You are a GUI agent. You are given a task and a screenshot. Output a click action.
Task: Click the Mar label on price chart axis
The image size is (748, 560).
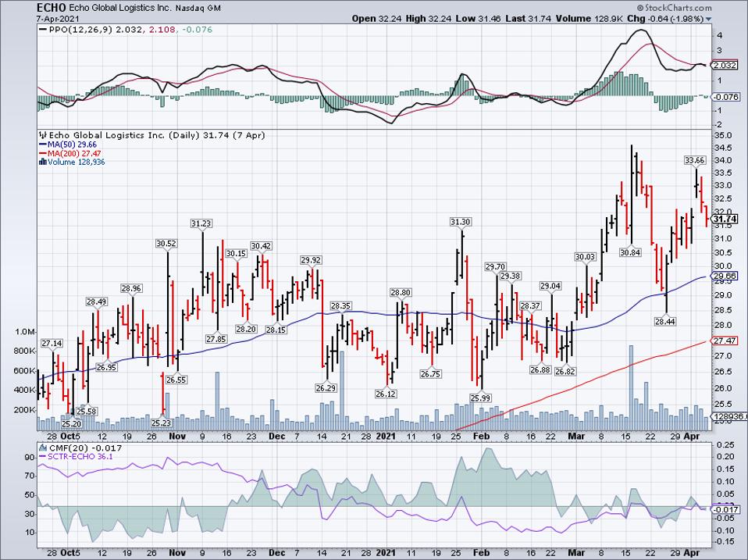click(577, 437)
